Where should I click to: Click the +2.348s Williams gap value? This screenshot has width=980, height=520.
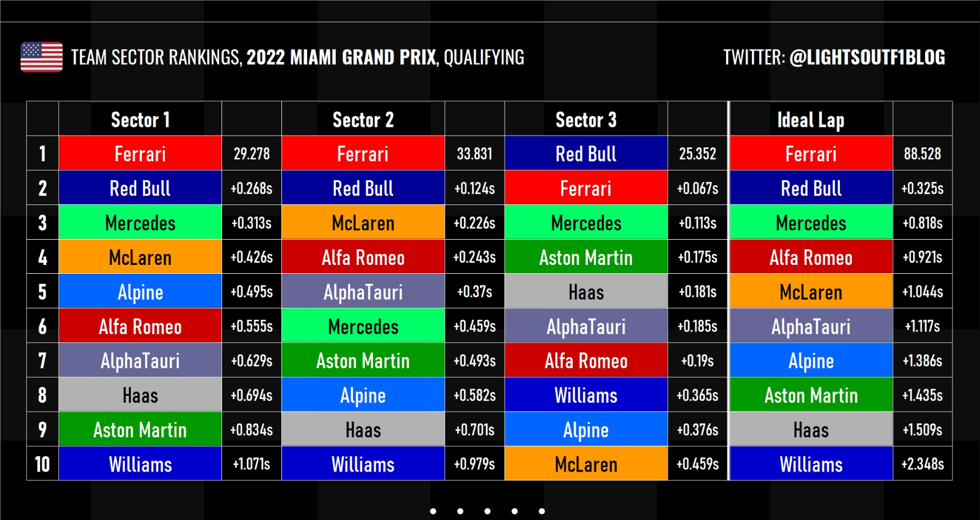922,464
